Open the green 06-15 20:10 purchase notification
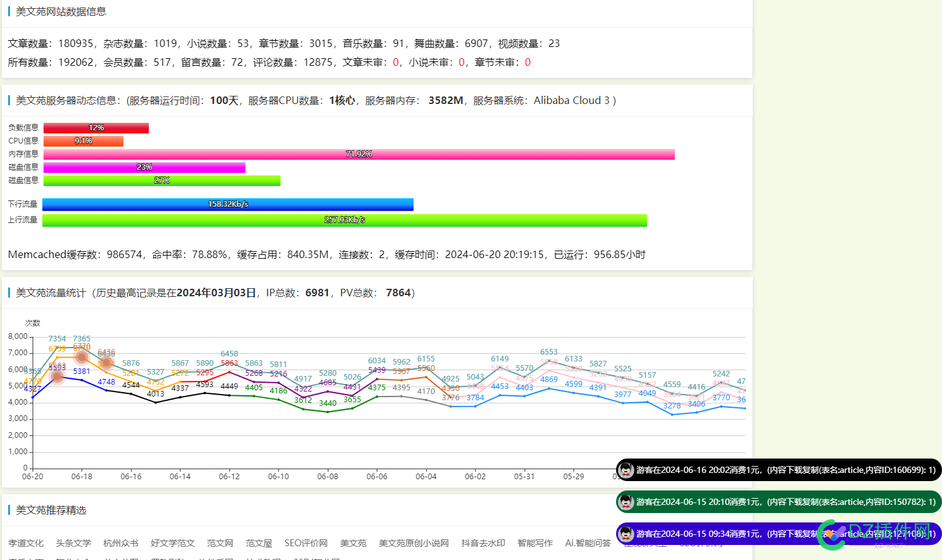The height and width of the screenshot is (560, 942). tap(778, 502)
